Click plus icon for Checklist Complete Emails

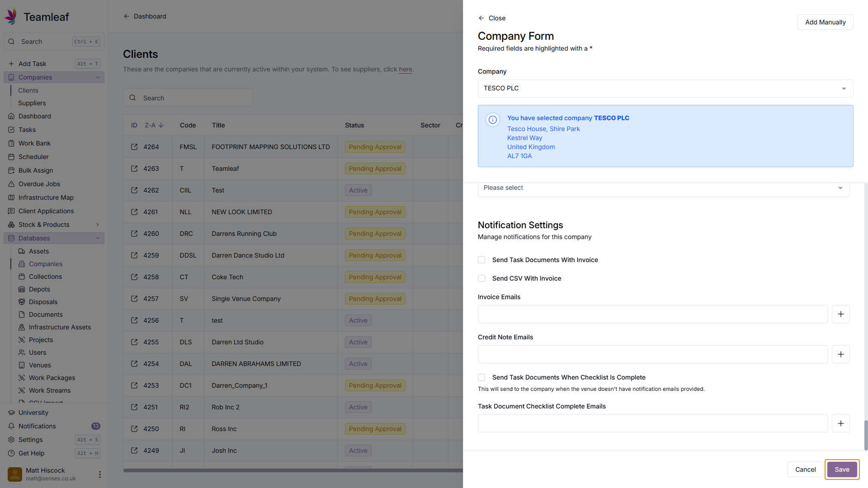tap(840, 423)
